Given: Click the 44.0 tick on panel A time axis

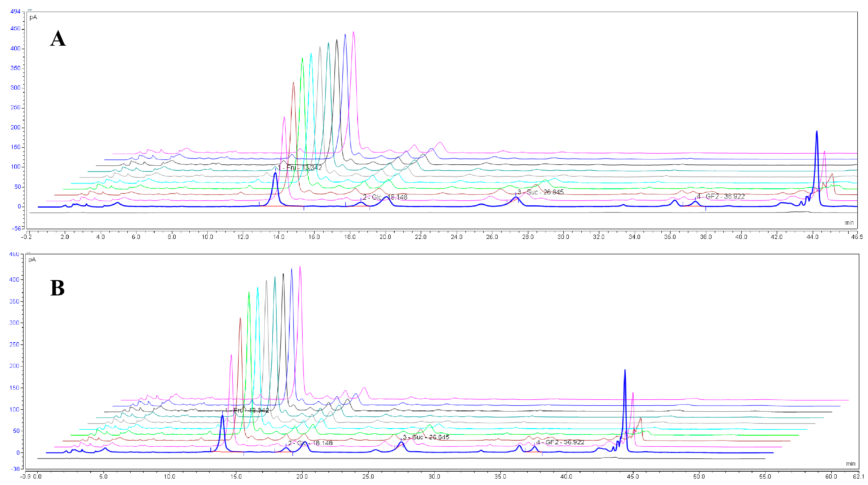Looking at the screenshot, I should click(x=812, y=237).
